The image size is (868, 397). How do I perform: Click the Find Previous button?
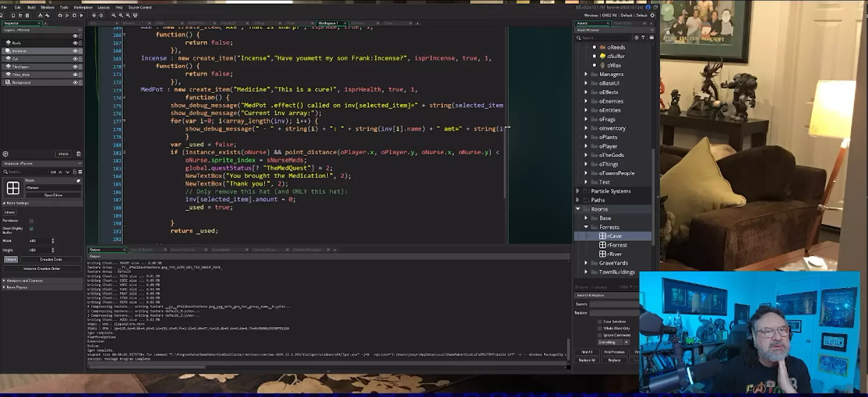click(x=614, y=352)
